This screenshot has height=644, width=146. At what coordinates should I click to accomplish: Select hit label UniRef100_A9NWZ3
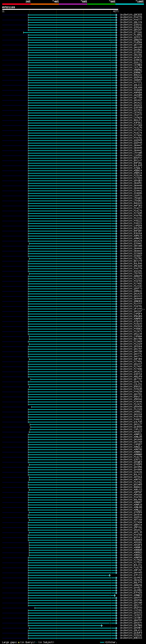[131, 595]
